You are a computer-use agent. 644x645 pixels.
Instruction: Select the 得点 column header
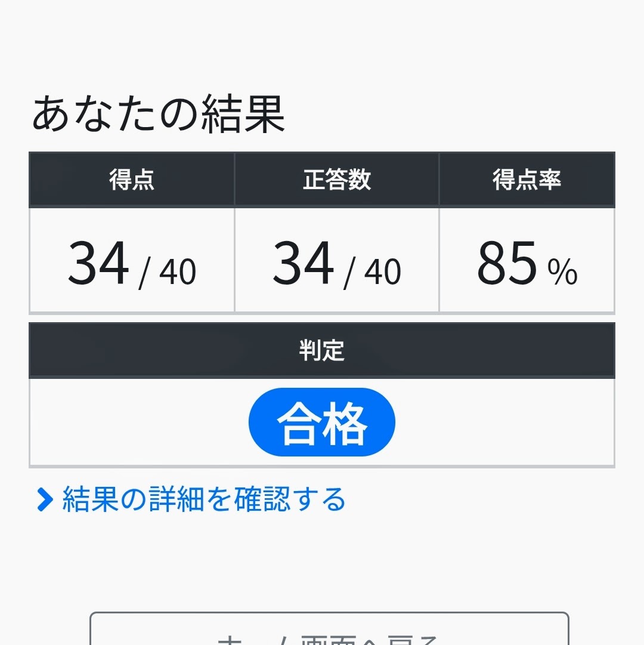[x=132, y=180]
